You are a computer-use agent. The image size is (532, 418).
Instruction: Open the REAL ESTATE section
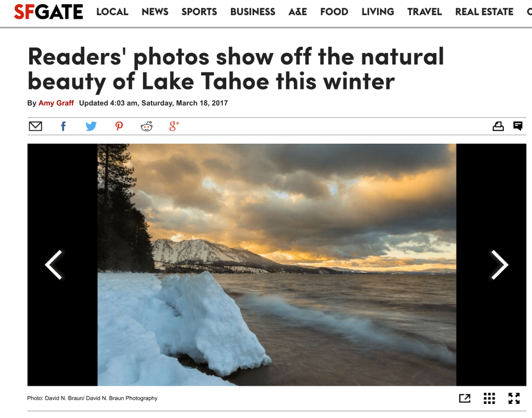pos(484,12)
